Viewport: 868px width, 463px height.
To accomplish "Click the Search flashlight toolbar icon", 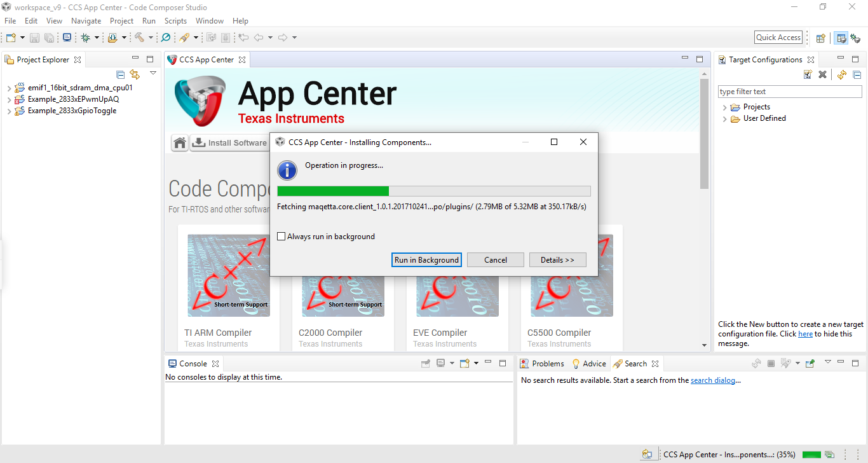I will point(184,38).
